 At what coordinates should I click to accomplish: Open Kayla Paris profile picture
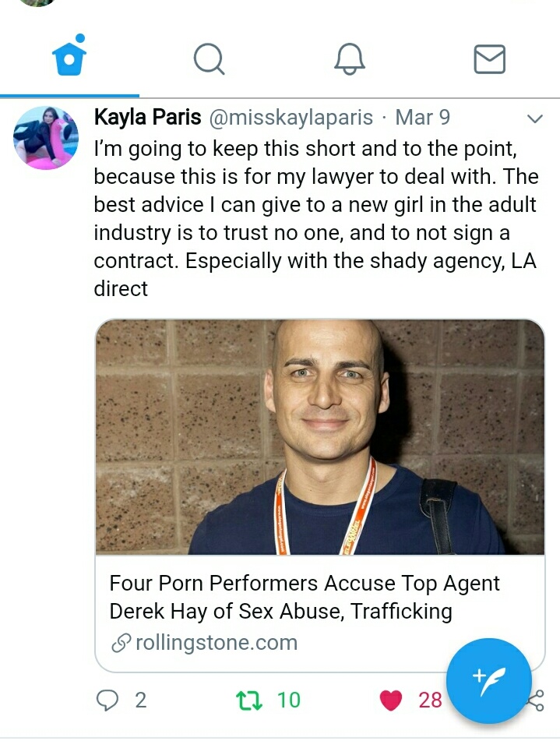point(46,137)
